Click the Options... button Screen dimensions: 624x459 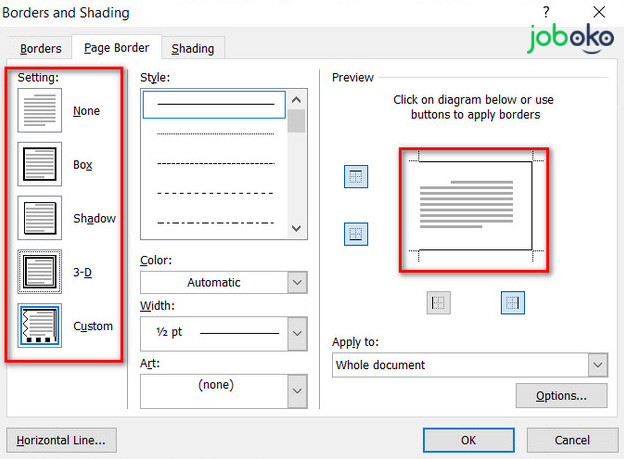point(561,396)
